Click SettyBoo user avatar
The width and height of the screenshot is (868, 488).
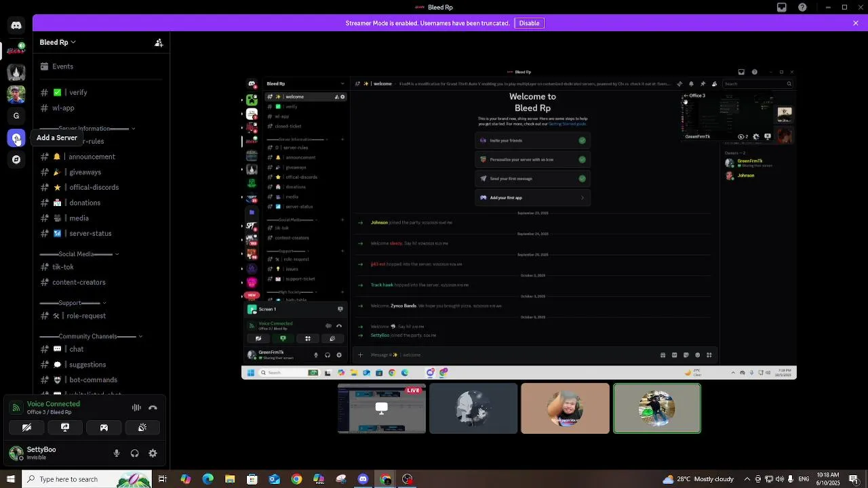[16, 453]
